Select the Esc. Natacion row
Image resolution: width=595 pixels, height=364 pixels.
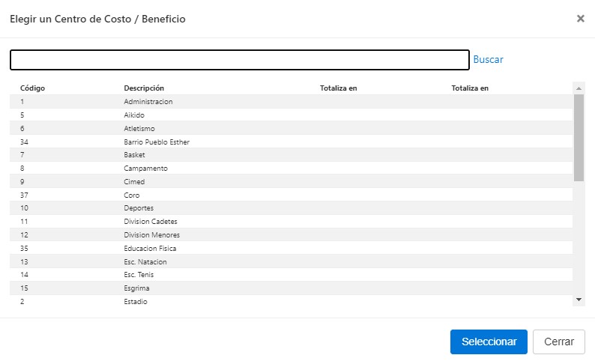(x=145, y=262)
